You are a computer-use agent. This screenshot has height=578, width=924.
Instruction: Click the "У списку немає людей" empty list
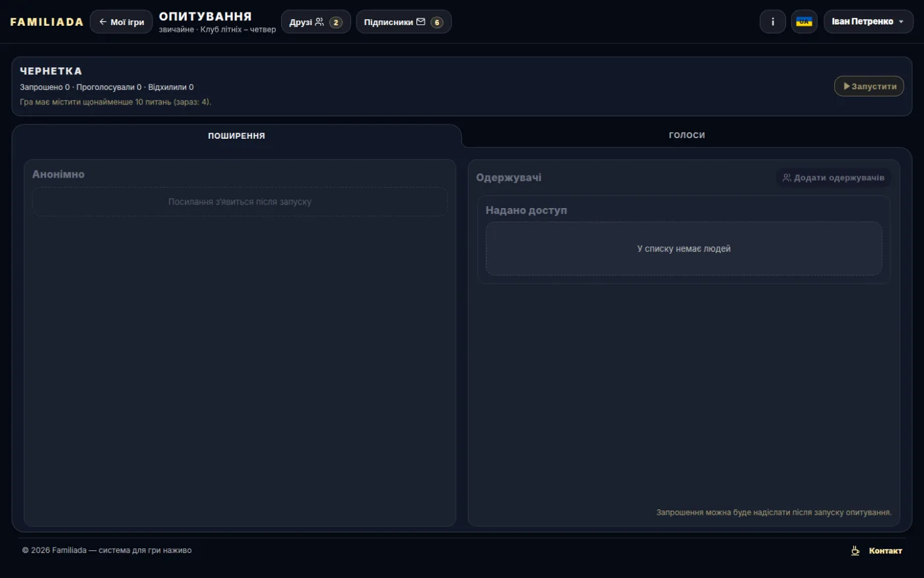684,249
